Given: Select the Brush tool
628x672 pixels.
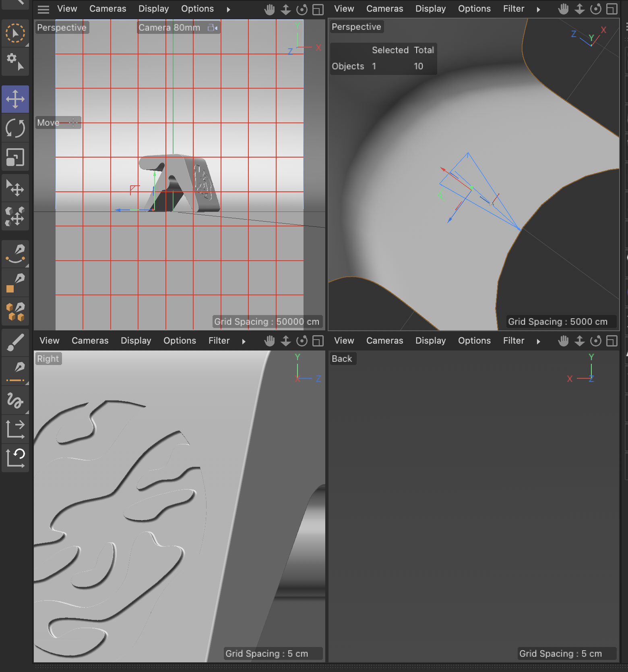Looking at the screenshot, I should pyautogui.click(x=15, y=342).
